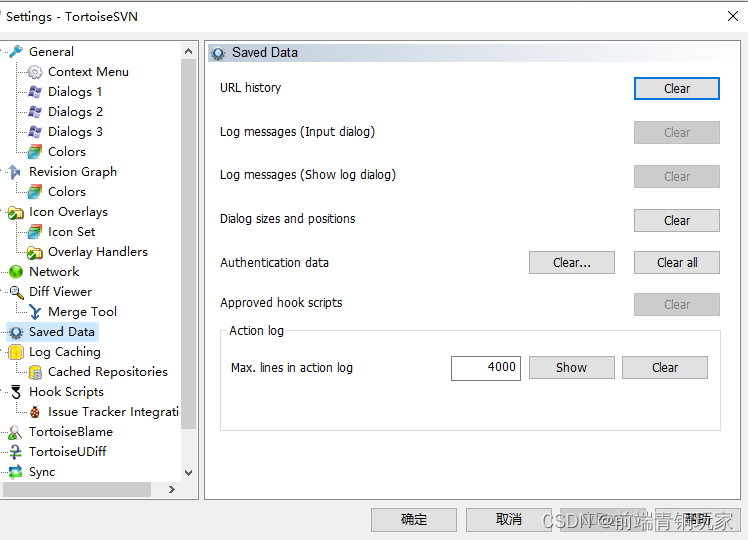
Task: Click the Log Caching icon
Action: (x=16, y=352)
